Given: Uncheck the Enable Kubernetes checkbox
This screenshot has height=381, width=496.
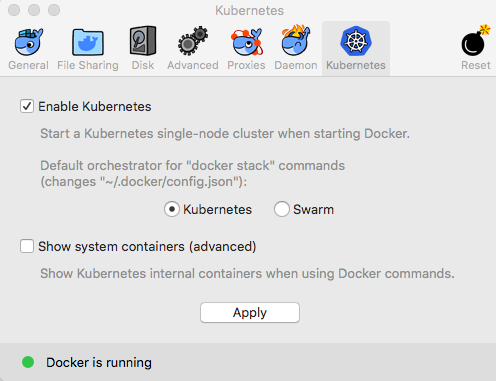Looking at the screenshot, I should (27, 106).
